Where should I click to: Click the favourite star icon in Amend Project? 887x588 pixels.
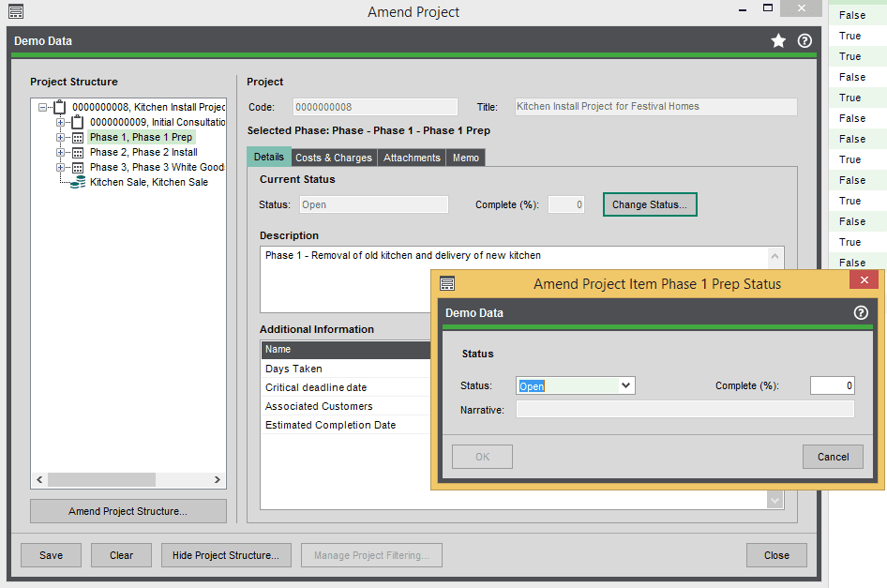pos(778,40)
